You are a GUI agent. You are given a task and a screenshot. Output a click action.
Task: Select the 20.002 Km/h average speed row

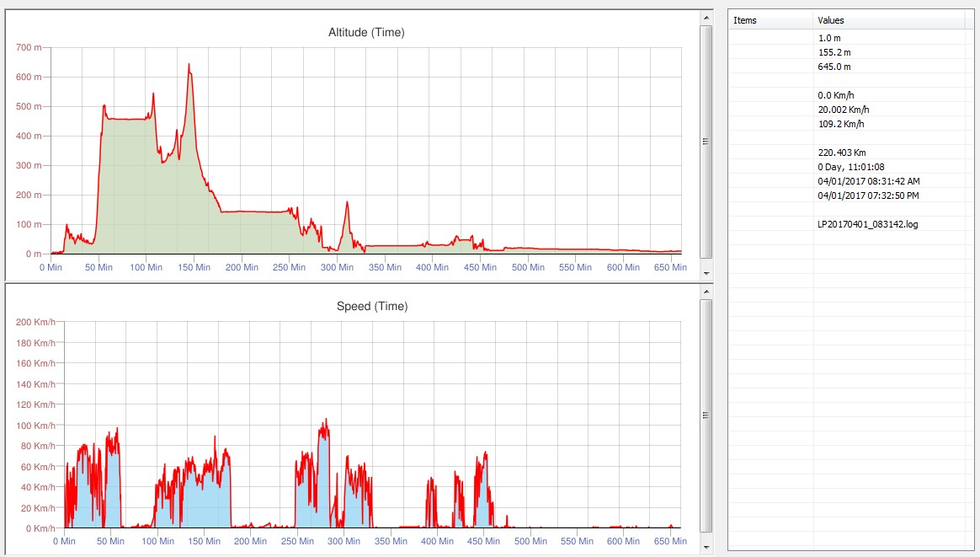click(843, 110)
